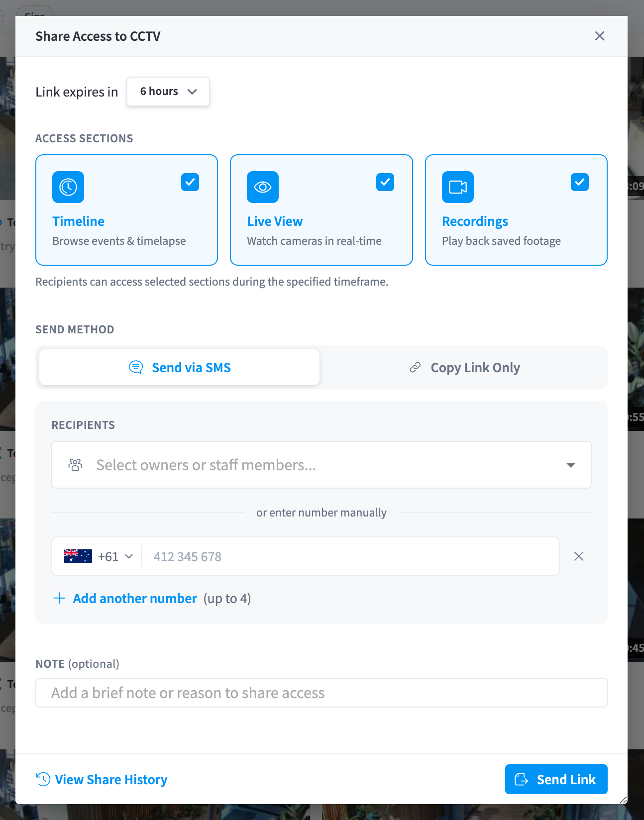This screenshot has height=820, width=644.
Task: Click the chevron next to 6 hours
Action: click(x=192, y=92)
